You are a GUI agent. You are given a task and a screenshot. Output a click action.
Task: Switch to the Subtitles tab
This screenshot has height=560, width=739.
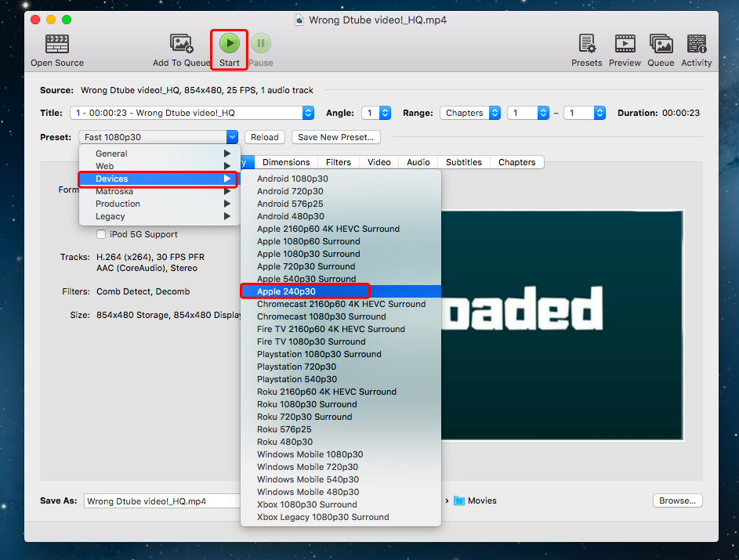[464, 162]
